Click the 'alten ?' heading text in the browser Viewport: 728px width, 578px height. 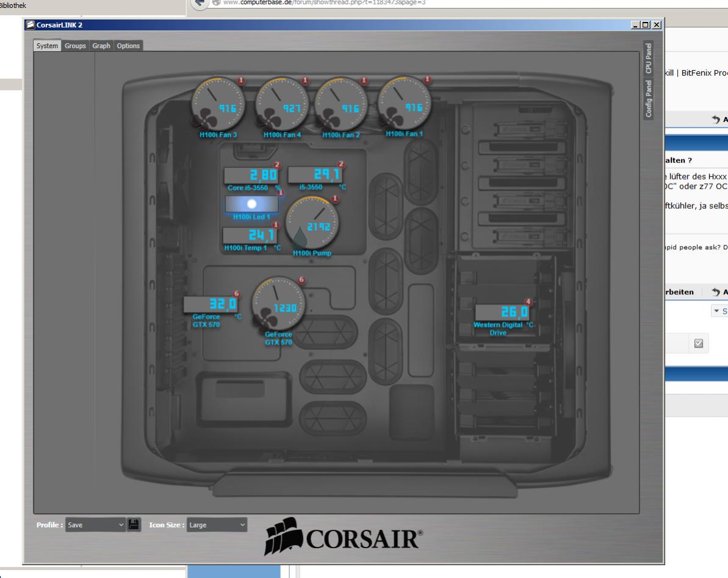point(679,160)
